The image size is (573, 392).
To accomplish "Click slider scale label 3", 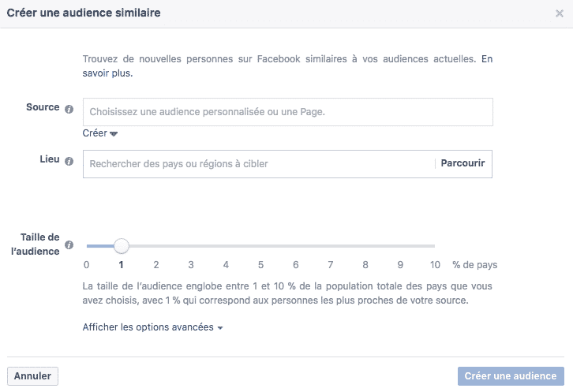I will pyautogui.click(x=191, y=265).
